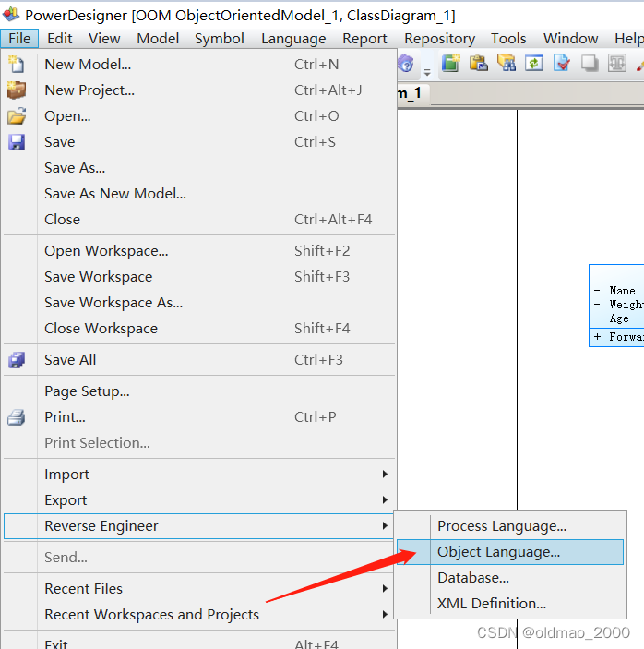Image resolution: width=644 pixels, height=649 pixels.
Task: Open the Model menu
Action: click(x=158, y=39)
